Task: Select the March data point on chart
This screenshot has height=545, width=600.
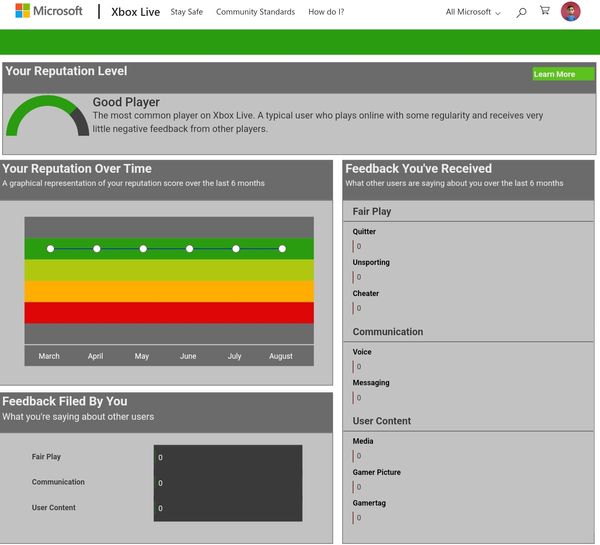Action: tap(51, 249)
